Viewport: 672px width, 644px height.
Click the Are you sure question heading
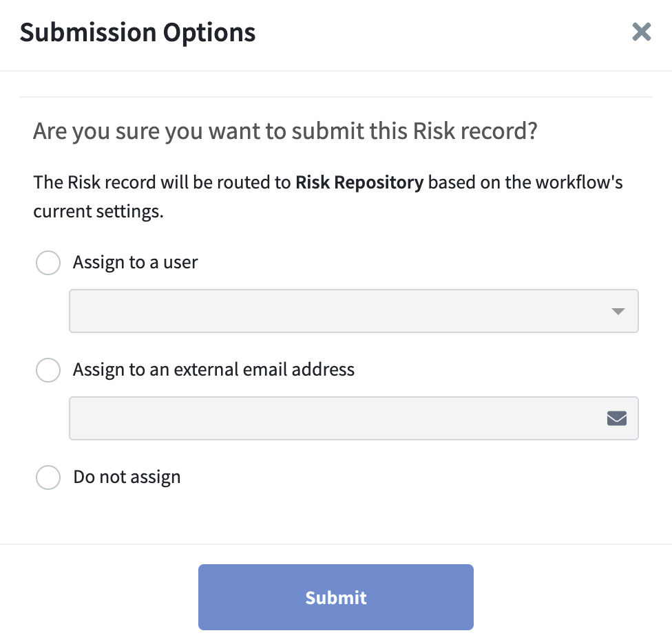point(285,131)
